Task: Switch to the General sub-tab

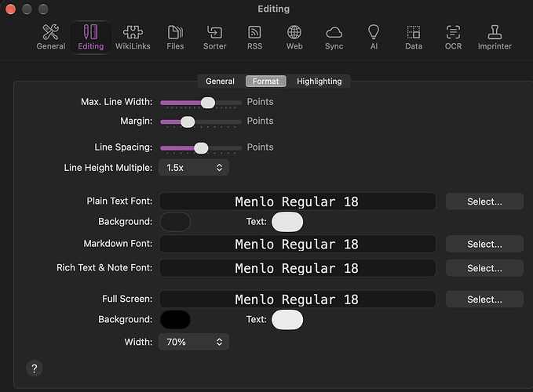Action: pos(220,81)
